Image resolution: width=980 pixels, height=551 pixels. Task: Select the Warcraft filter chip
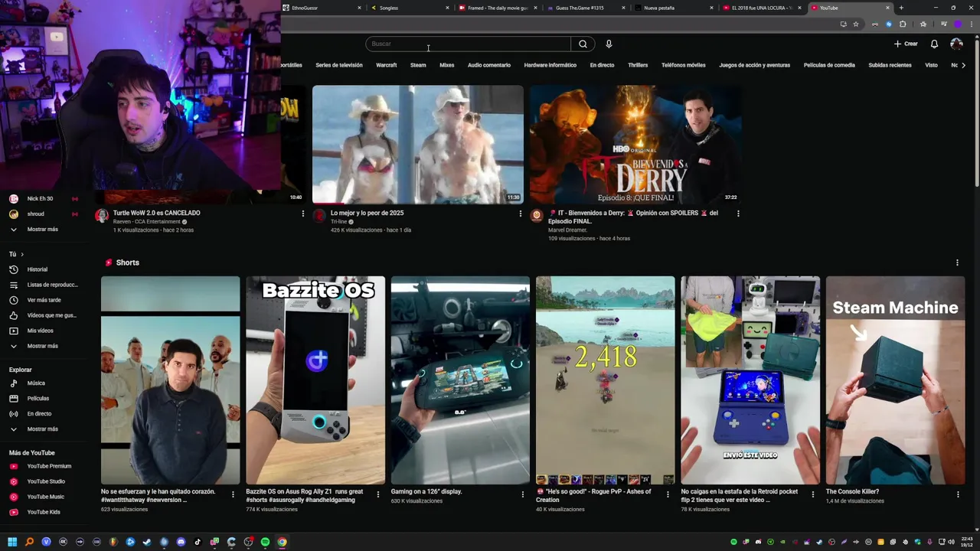(386, 65)
